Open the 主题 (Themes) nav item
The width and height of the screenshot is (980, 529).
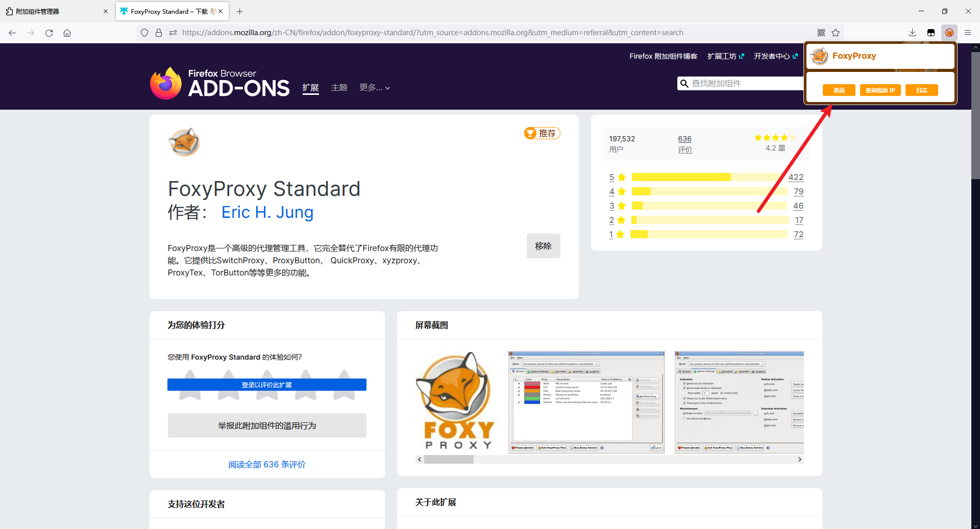[x=339, y=88]
